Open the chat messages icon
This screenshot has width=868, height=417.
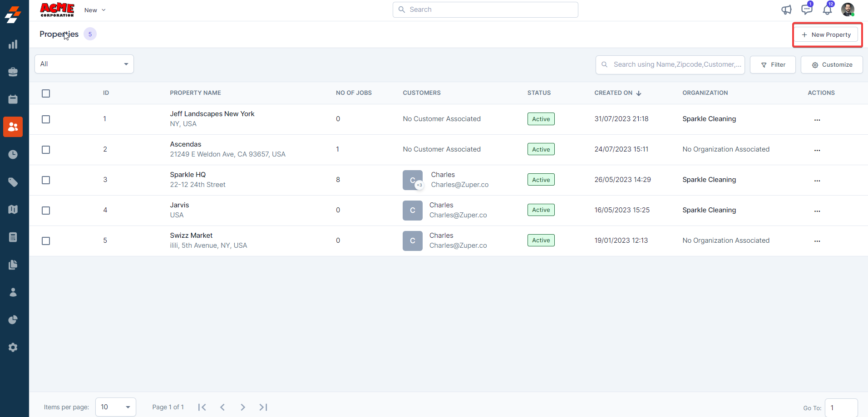pyautogui.click(x=807, y=10)
